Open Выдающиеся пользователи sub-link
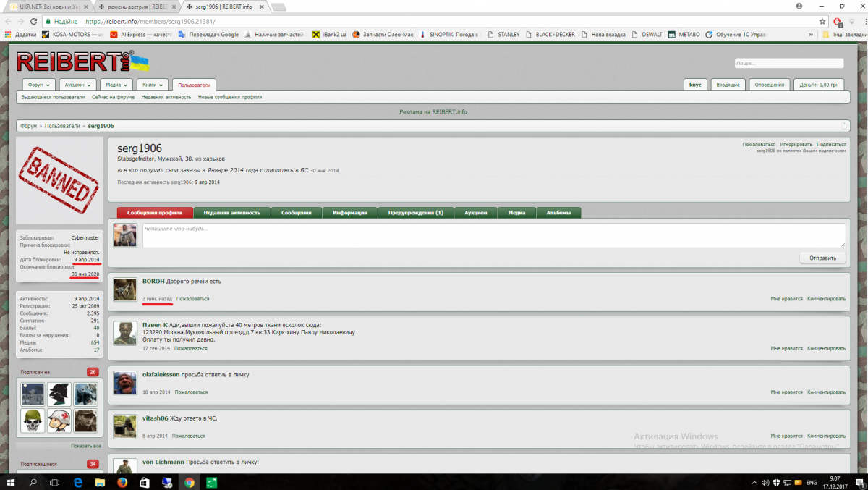The height and width of the screenshot is (490, 868). [53, 97]
